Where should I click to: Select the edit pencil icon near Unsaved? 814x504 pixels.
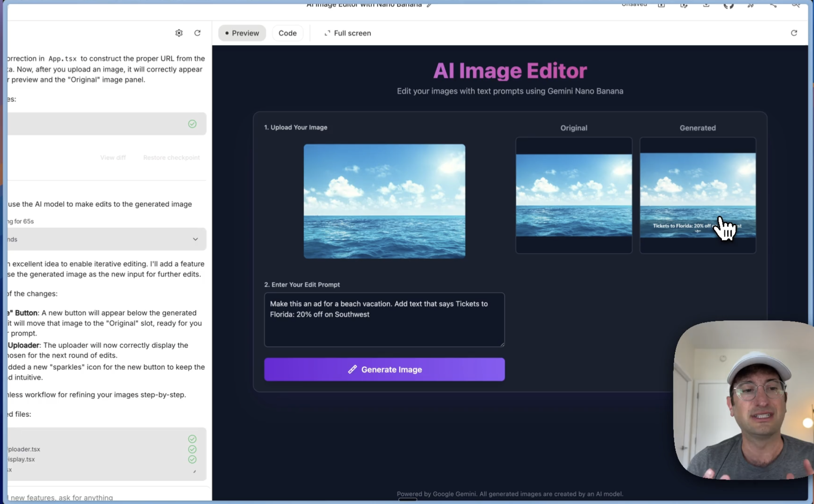tap(684, 5)
